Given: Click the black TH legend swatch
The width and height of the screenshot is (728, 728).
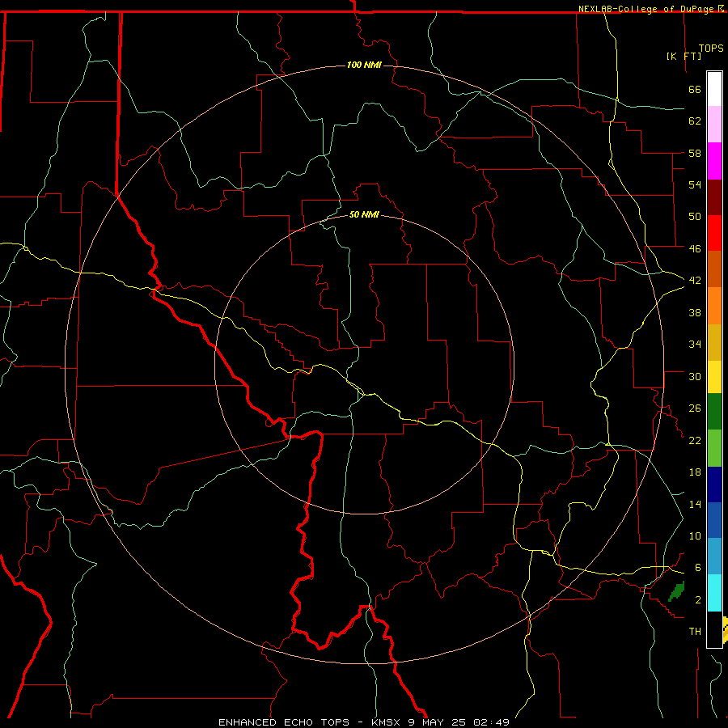Looking at the screenshot, I should pos(714,629).
